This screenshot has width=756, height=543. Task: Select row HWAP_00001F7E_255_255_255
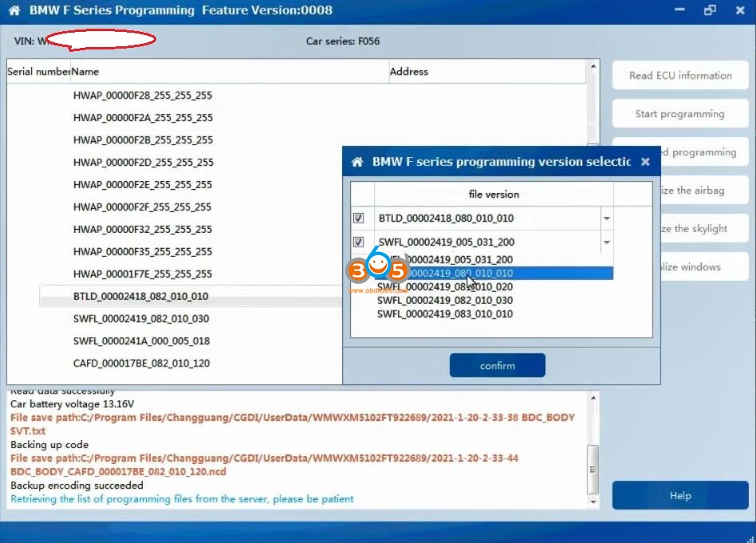[x=143, y=274]
